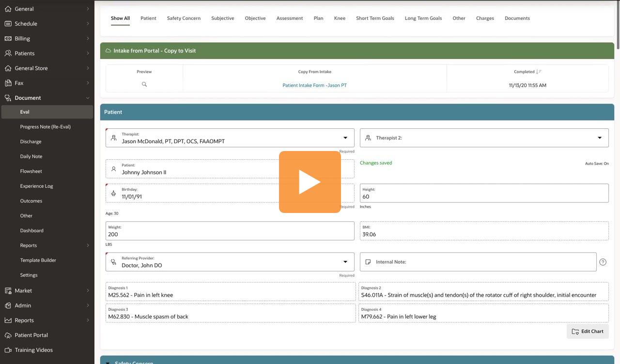Click inside the Height input field
Screen dimensions: 620x364
pos(484,196)
